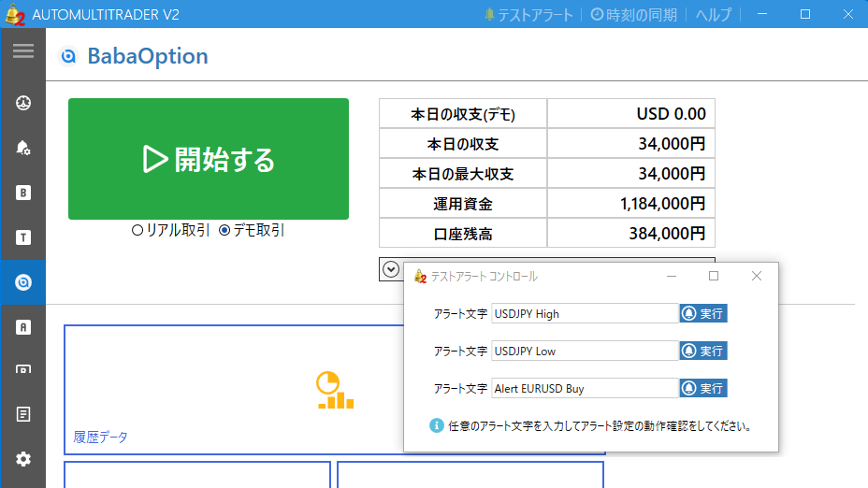Minimize the AutoMultiTrader main window
The image size is (868, 488).
coord(762,14)
